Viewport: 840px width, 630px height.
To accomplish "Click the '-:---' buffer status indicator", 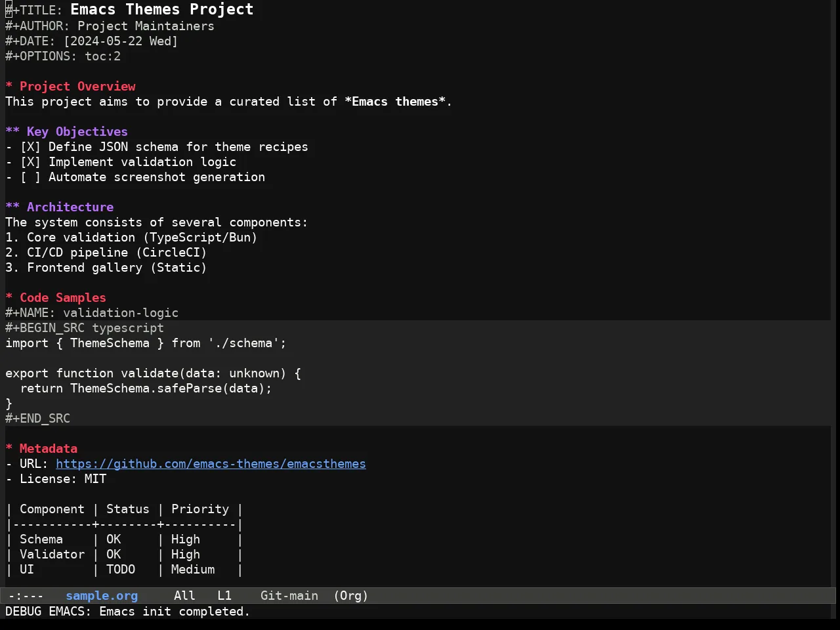I will coord(26,596).
